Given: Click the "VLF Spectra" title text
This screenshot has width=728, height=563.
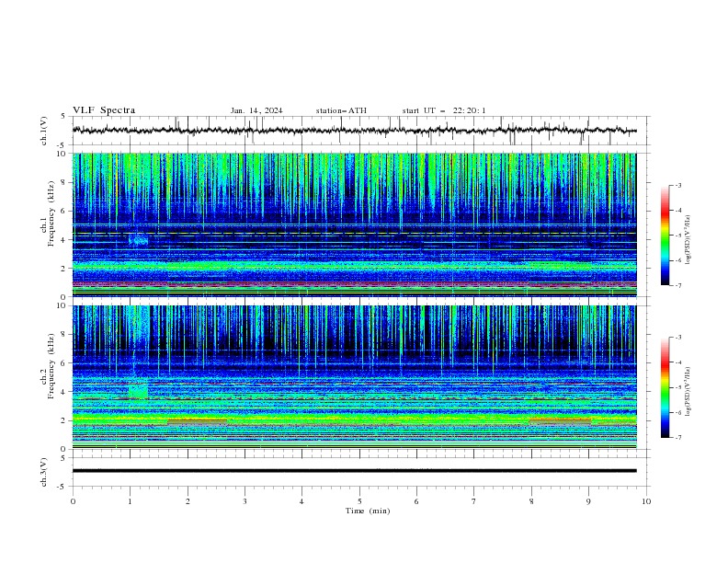Looking at the screenshot, I should [104, 110].
